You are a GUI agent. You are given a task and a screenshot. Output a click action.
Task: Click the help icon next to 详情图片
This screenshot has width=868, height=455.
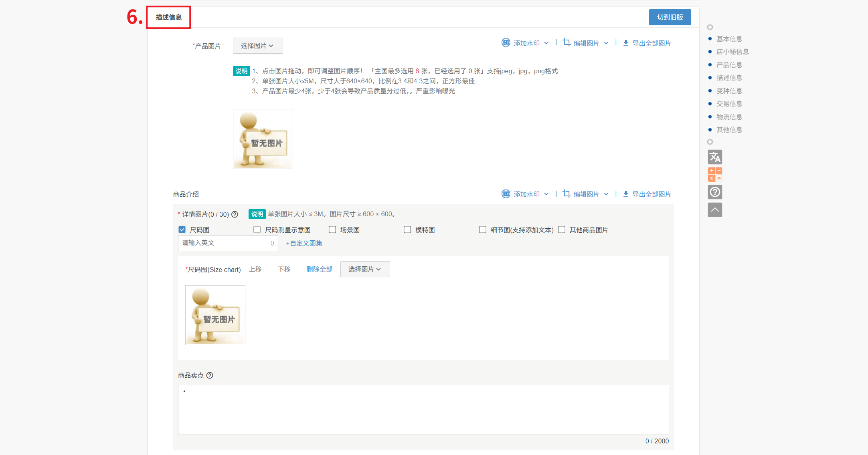[x=235, y=214]
